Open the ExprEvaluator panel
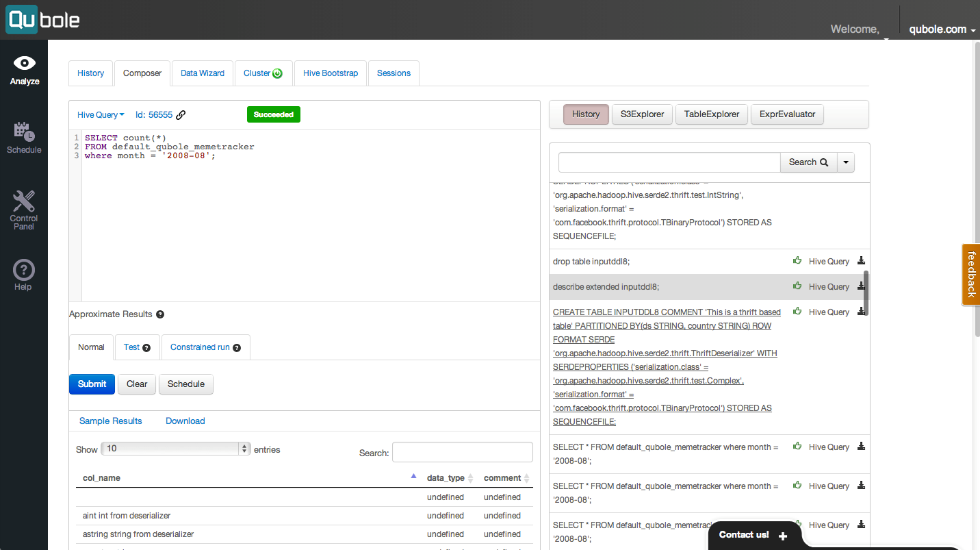Image resolution: width=980 pixels, height=550 pixels. point(787,114)
